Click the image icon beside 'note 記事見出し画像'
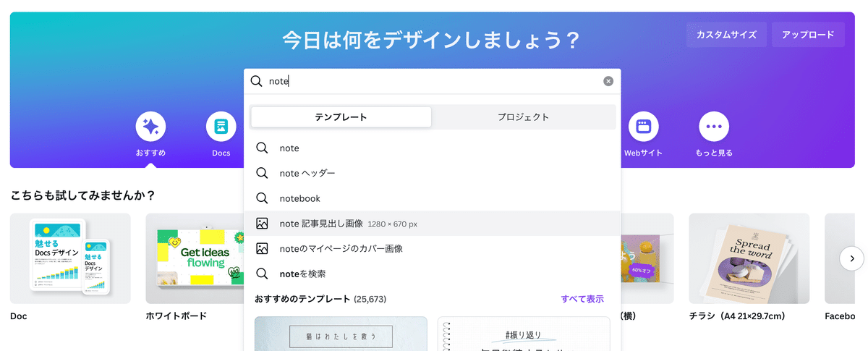Screen dimensions: 868x351 (x=262, y=224)
